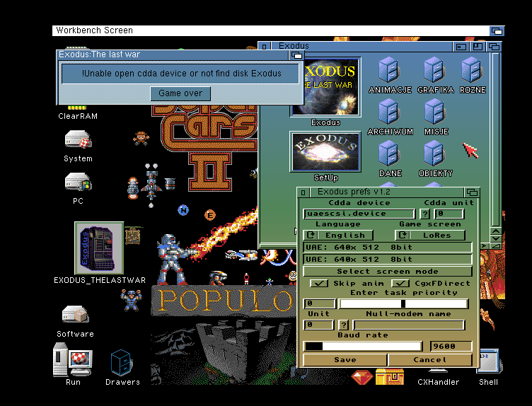The height and width of the screenshot is (406, 532).
Task: Click Game over in error dialog
Action: pyautogui.click(x=180, y=93)
